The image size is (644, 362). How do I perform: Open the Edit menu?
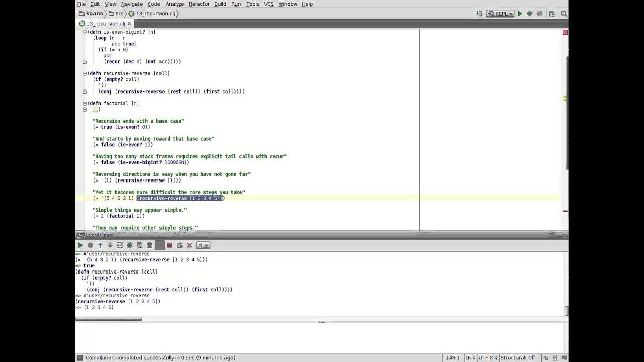[95, 4]
